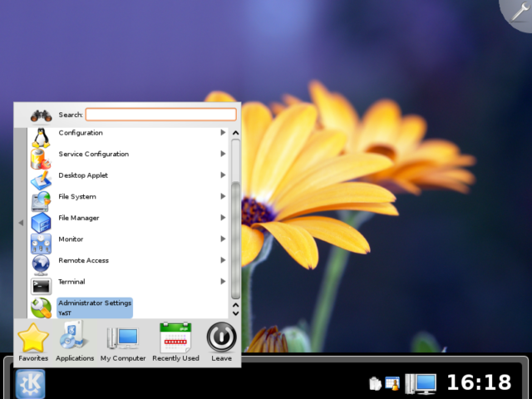The image size is (532, 399).
Task: Expand the Service Configuration submenu arrow
Action: [x=223, y=154]
